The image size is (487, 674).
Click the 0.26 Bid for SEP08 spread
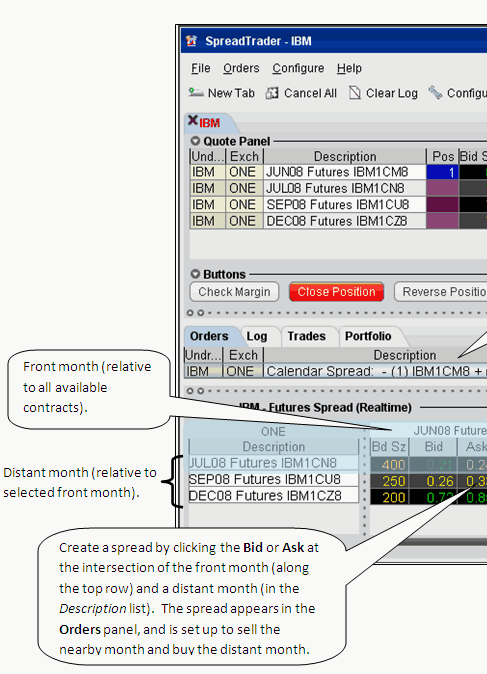pos(433,481)
